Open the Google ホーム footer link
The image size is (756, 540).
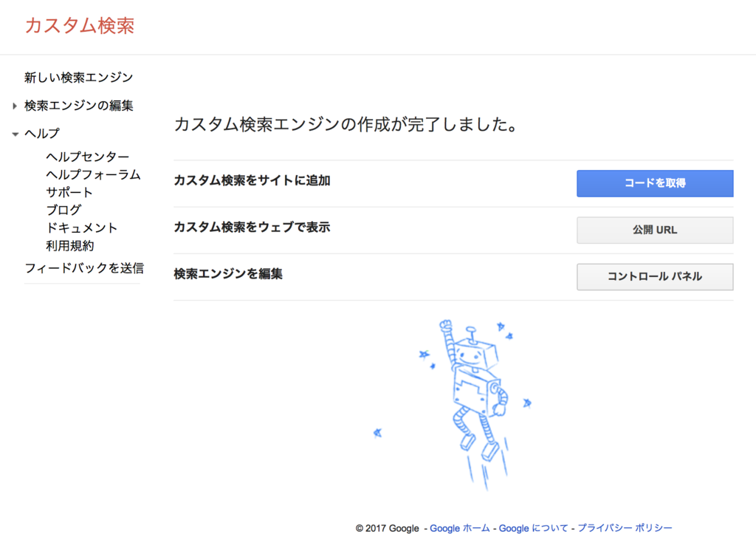tap(458, 528)
